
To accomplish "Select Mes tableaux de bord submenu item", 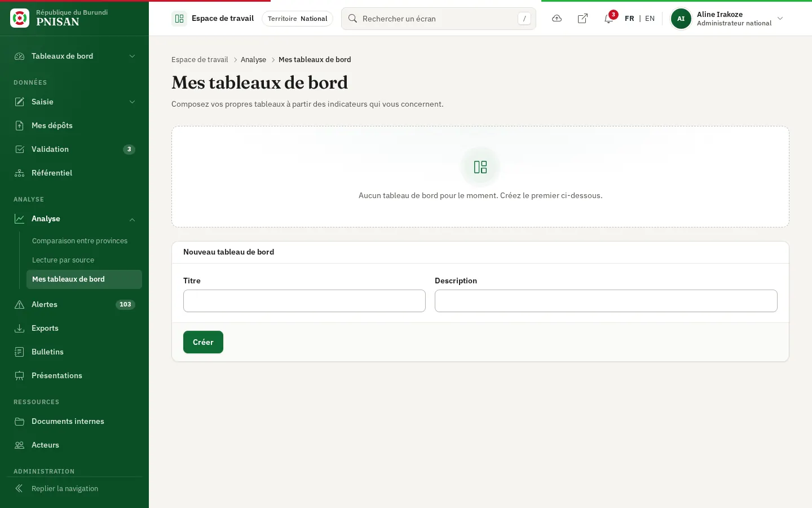I will 84,279.
